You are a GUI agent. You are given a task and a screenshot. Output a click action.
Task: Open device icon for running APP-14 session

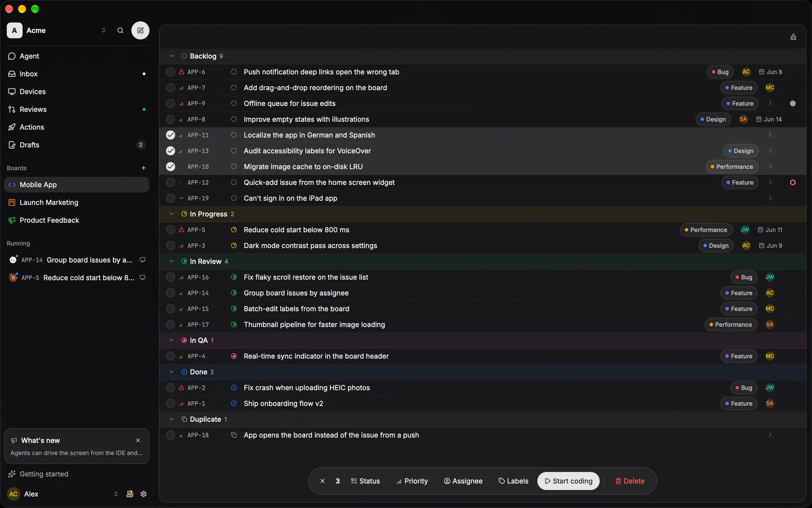coord(143,260)
